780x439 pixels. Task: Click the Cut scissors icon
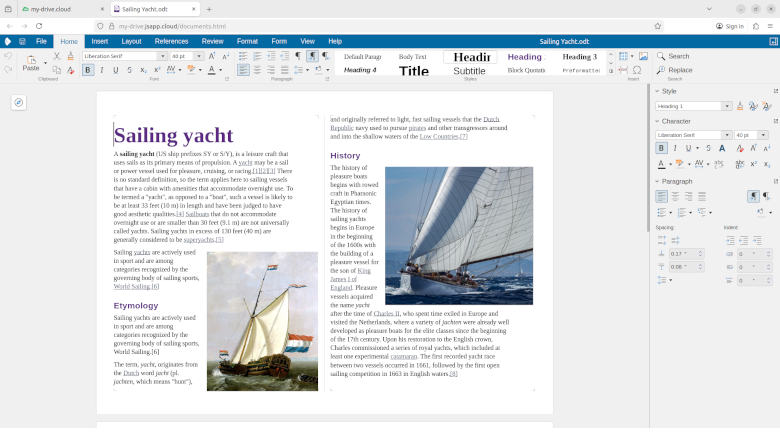click(56, 56)
